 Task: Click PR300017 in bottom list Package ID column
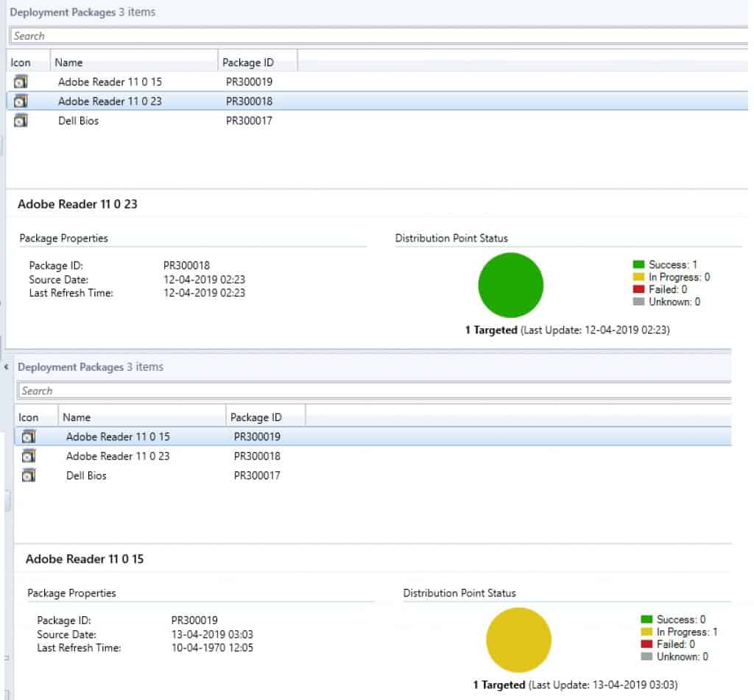click(257, 475)
